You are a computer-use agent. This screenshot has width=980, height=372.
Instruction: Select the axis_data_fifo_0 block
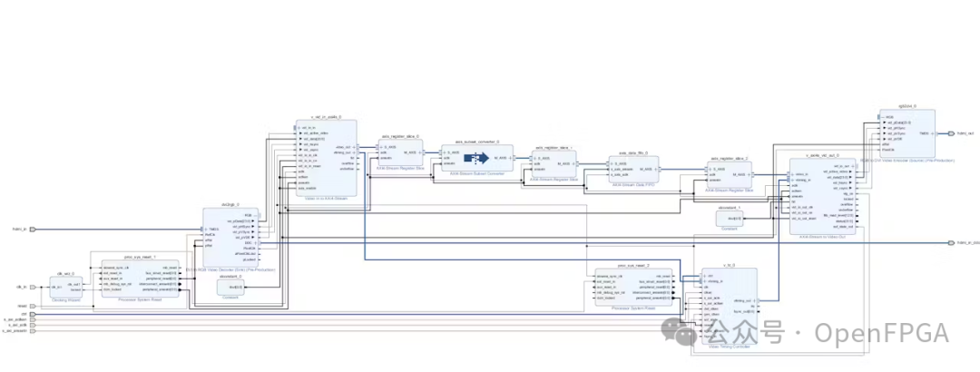click(633, 169)
